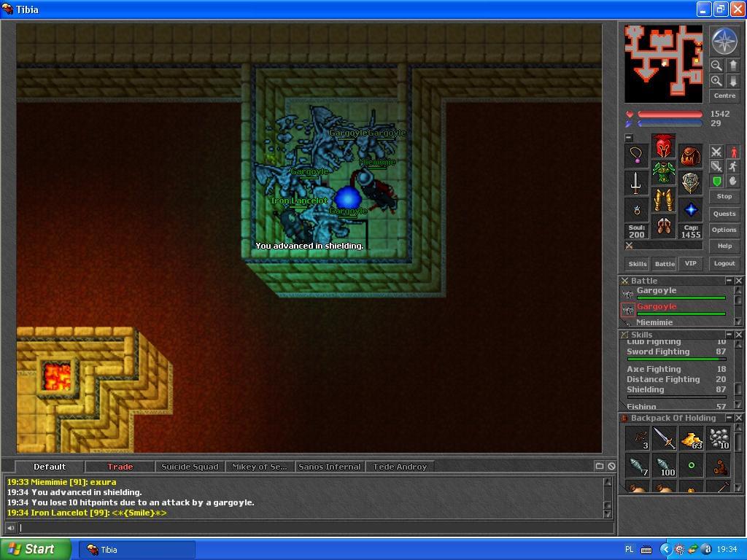Click the ring slot
This screenshot has width=747, height=560.
[x=637, y=209]
